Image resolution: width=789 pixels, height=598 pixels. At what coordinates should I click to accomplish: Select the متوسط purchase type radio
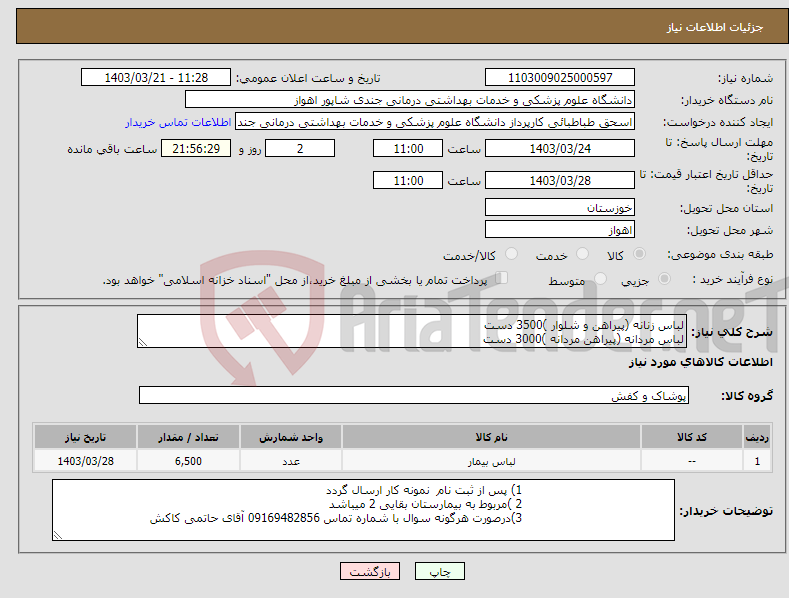(600, 278)
